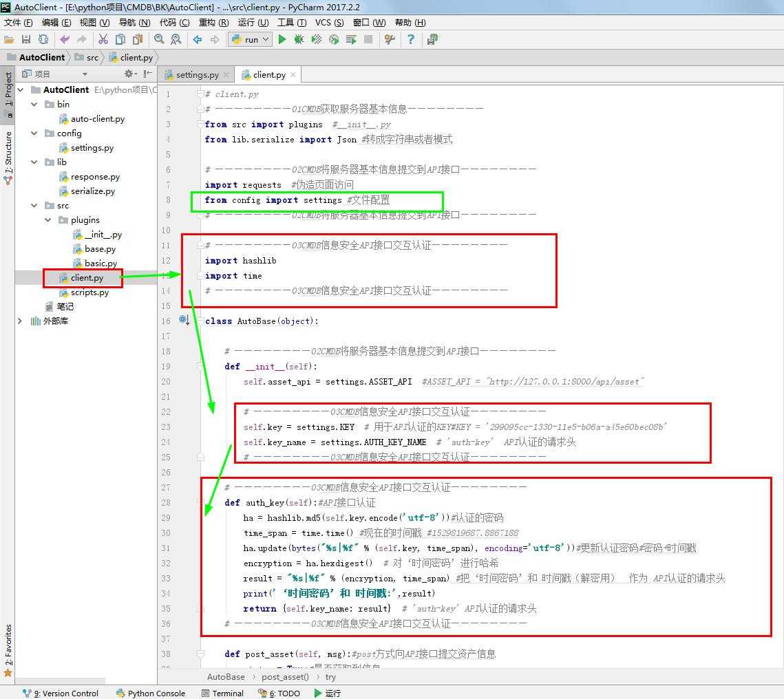Expand the 外部库 node
The height and width of the screenshot is (699, 784).
pos(20,321)
